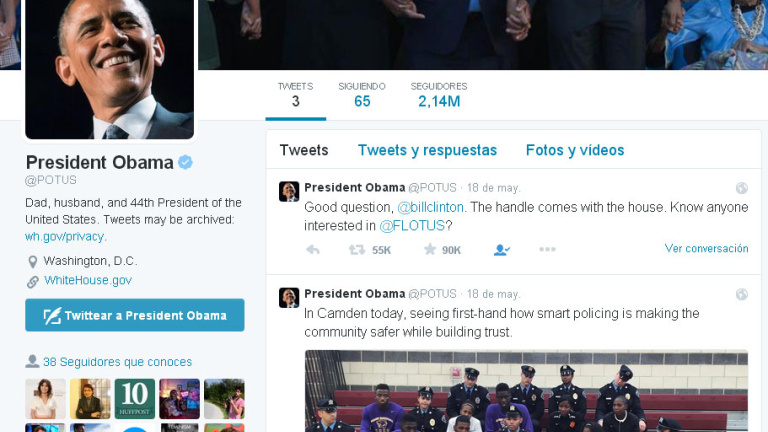Open the Siguiendo 65 list
The width and height of the screenshot is (768, 432).
tap(362, 96)
